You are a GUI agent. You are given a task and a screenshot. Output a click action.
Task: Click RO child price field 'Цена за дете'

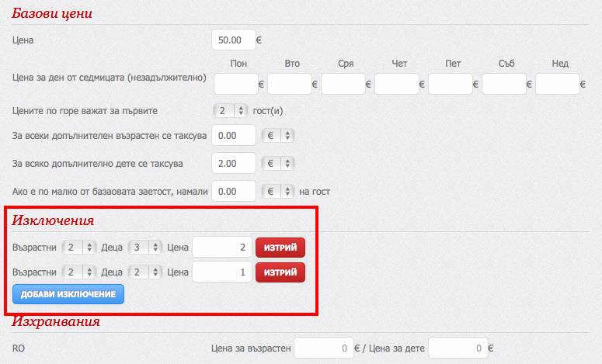pyautogui.click(x=458, y=348)
